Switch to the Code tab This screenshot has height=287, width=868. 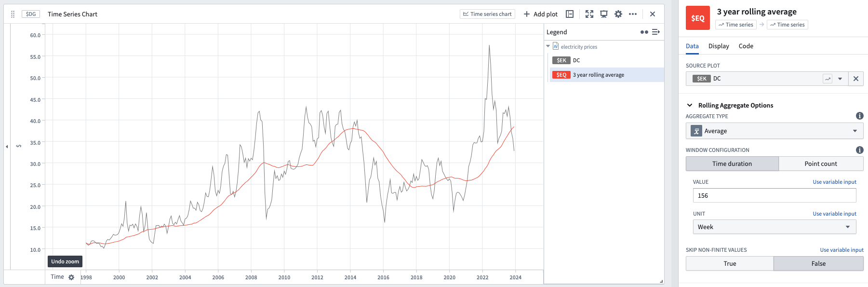(x=746, y=46)
